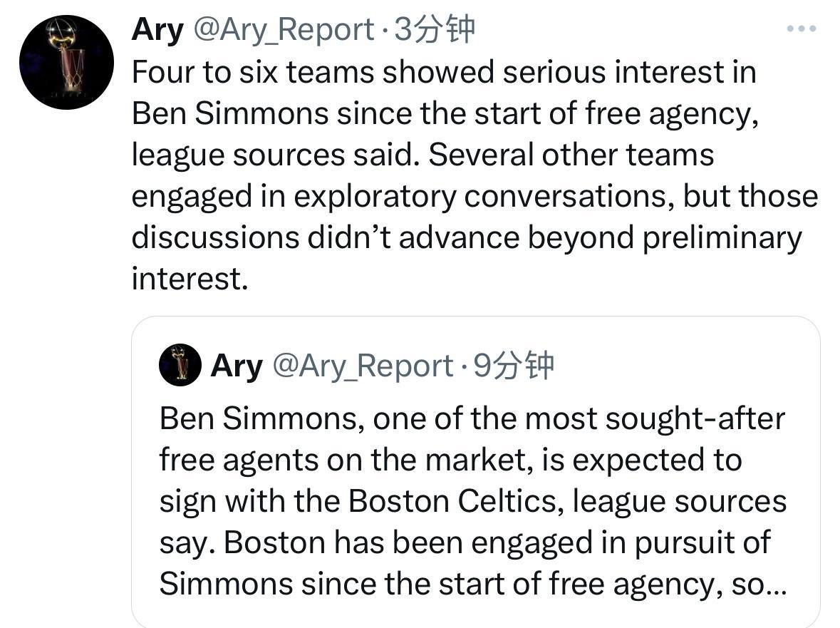
Task: Select 'Ben Simmons, one of the most sought-after'
Action: coord(472,419)
